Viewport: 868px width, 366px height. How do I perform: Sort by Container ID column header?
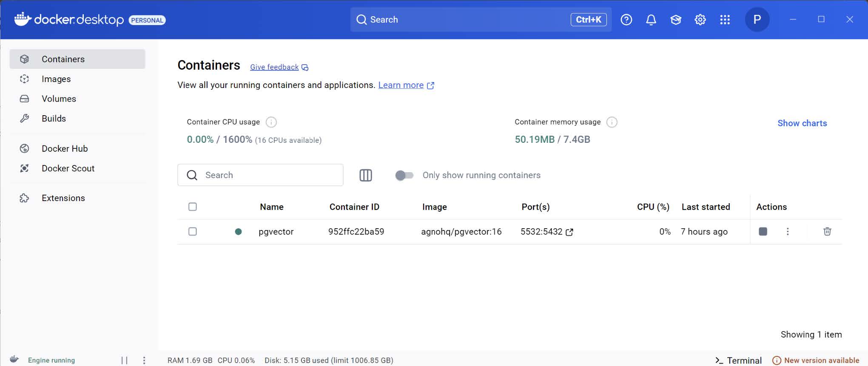point(354,207)
